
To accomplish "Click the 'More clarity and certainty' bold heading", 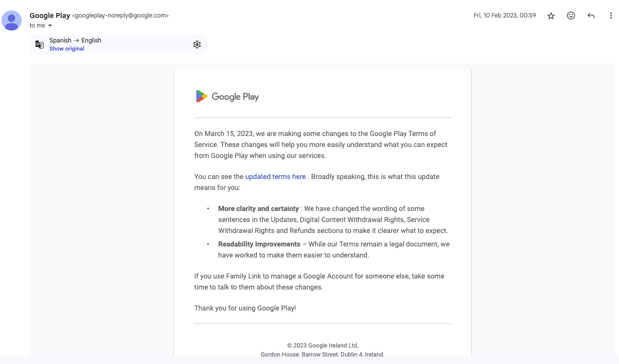I will pos(258,208).
